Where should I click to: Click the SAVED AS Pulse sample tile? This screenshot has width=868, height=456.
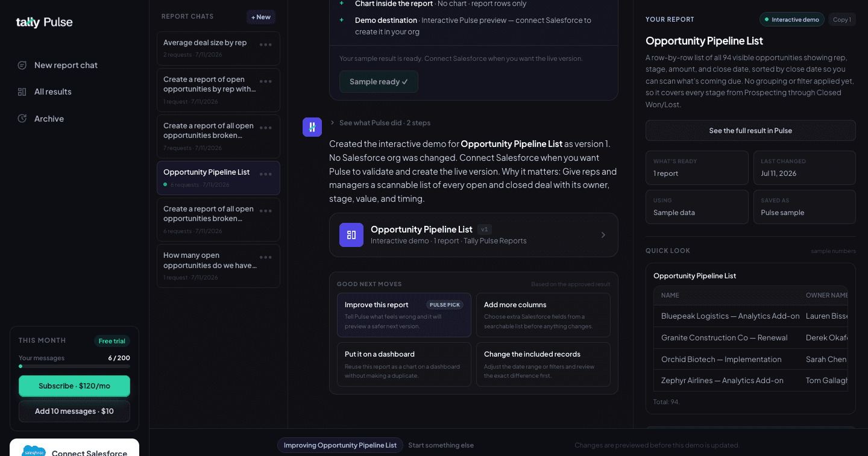click(805, 207)
